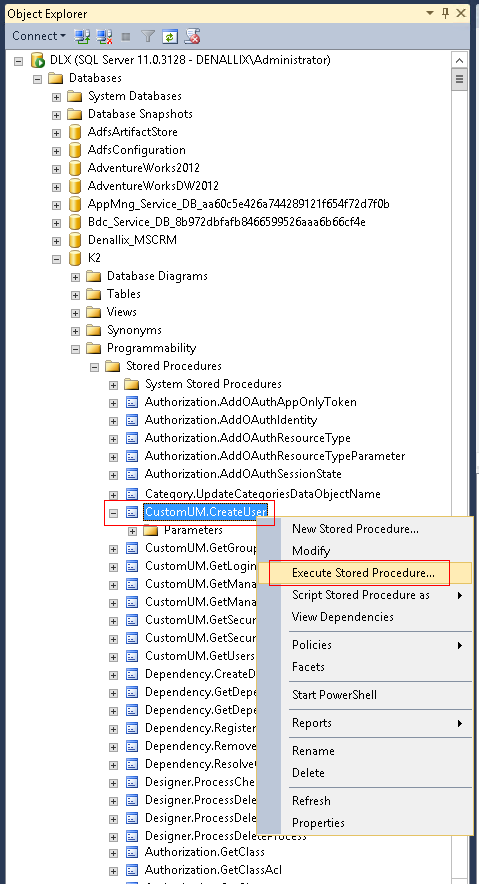
Task: Click the Stop square toolbar icon
Action: tap(126, 36)
